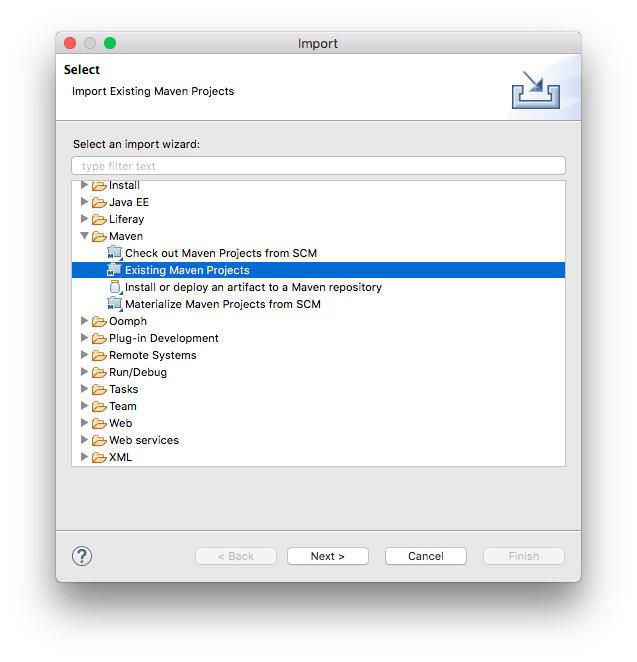Focus the type filter text field
This screenshot has height=662, width=637.
(318, 166)
